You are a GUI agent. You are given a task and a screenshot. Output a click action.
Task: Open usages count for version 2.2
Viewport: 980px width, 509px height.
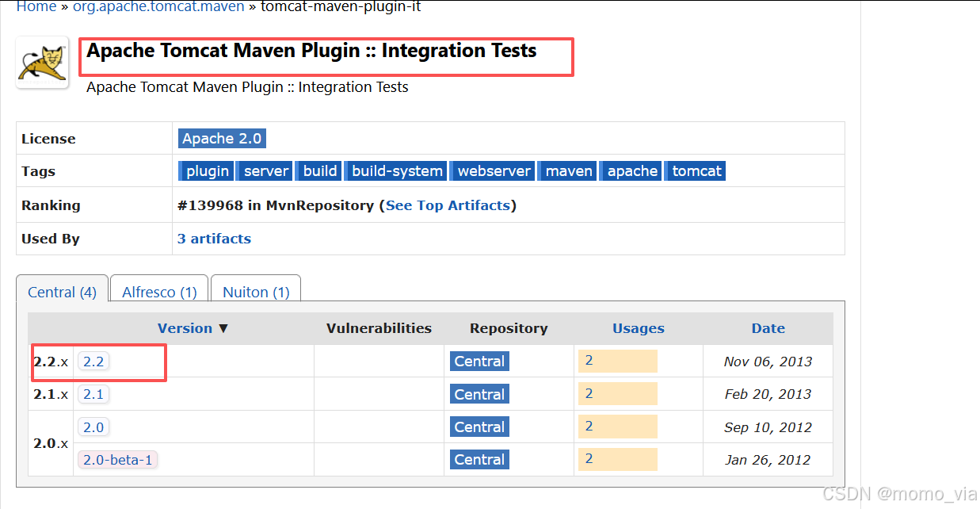[618, 361]
